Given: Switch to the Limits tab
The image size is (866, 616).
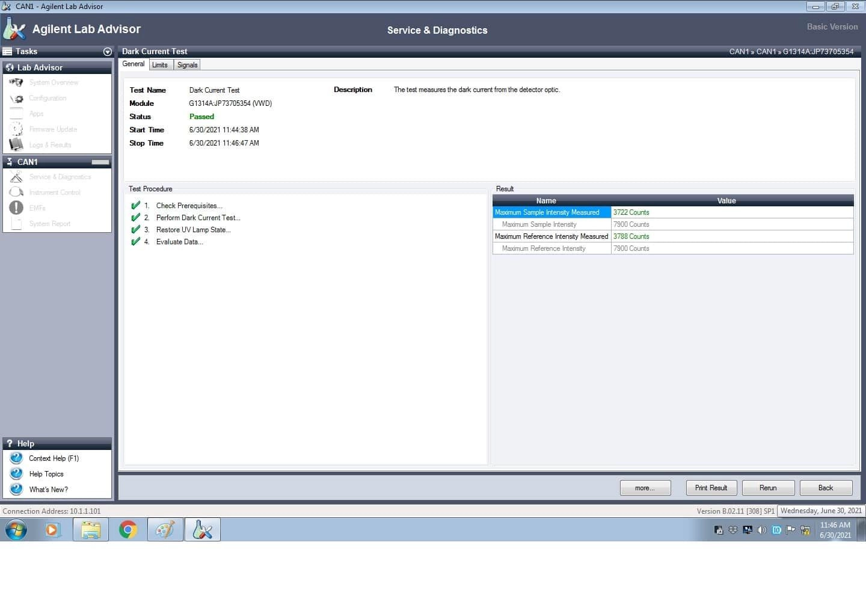Looking at the screenshot, I should click(x=160, y=65).
